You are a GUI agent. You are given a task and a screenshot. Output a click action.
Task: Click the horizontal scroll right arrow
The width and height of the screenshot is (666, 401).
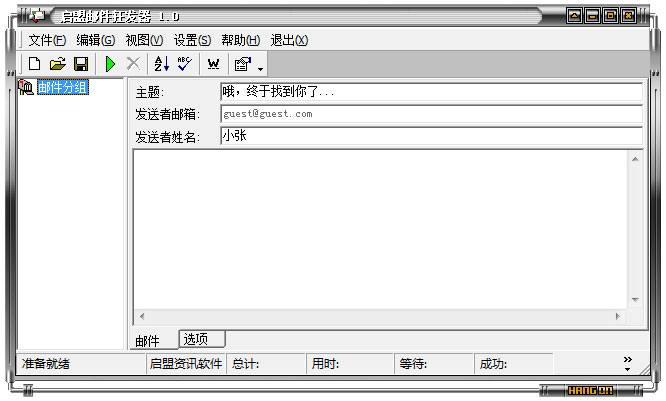pos(618,316)
